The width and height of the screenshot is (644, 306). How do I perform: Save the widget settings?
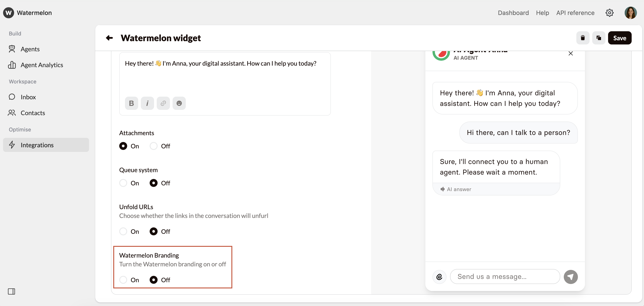[620, 38]
